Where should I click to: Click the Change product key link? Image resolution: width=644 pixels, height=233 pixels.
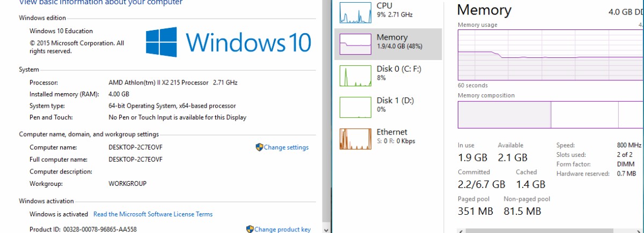click(282, 229)
